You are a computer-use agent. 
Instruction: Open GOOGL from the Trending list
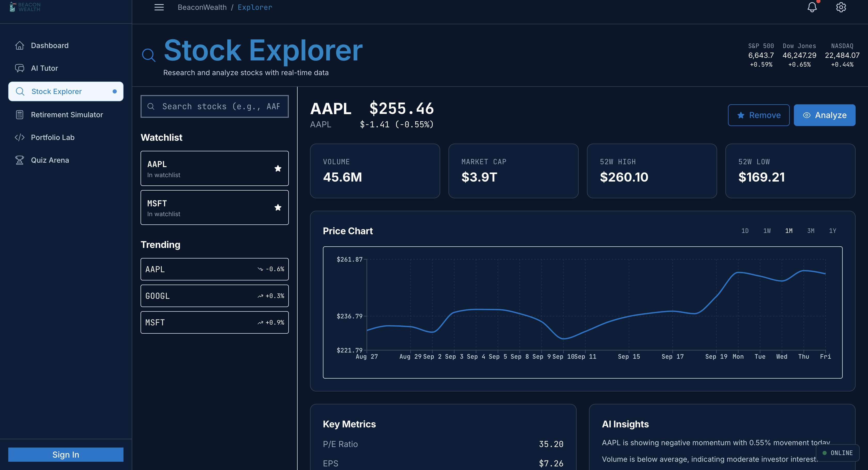214,296
